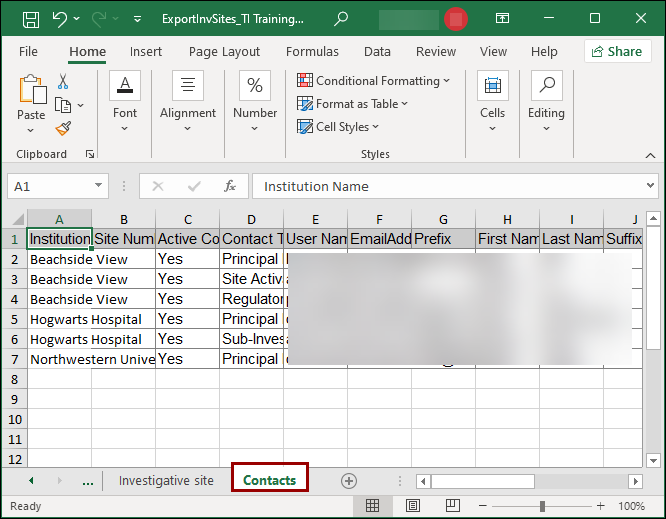666x519 pixels.
Task: Switch to the Investigative site sheet tab
Action: tap(166, 481)
